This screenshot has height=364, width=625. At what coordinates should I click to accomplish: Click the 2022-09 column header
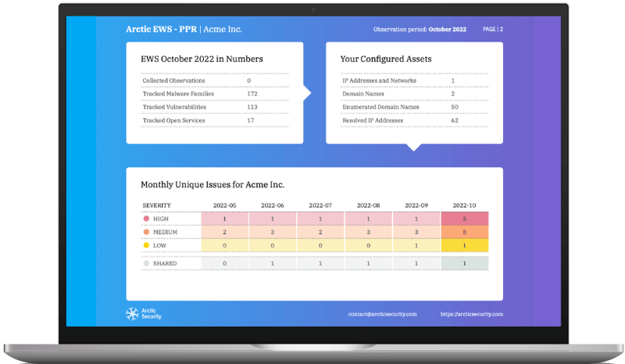(x=416, y=205)
